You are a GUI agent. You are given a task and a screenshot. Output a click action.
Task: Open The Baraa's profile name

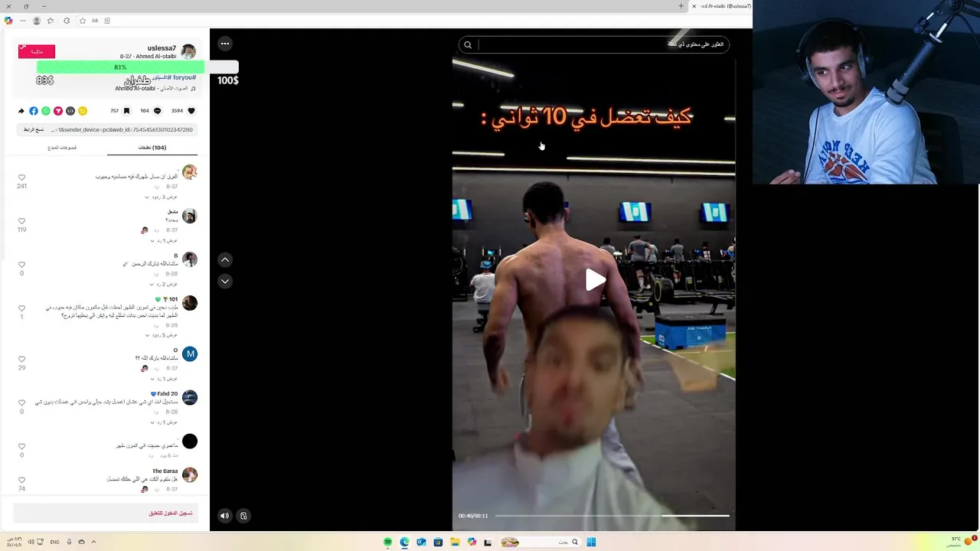click(x=165, y=471)
